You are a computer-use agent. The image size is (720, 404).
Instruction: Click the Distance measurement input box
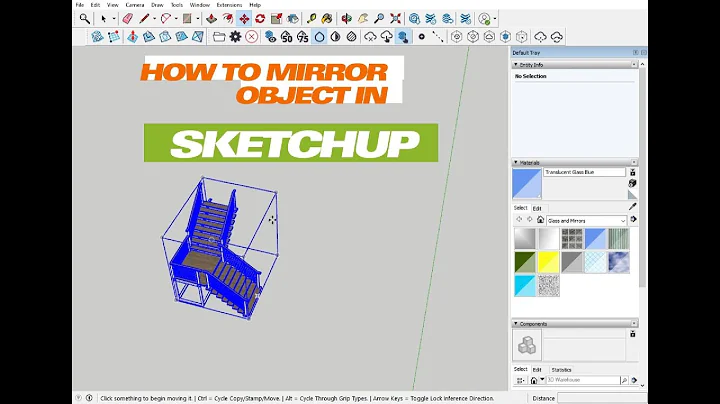[x=602, y=398]
